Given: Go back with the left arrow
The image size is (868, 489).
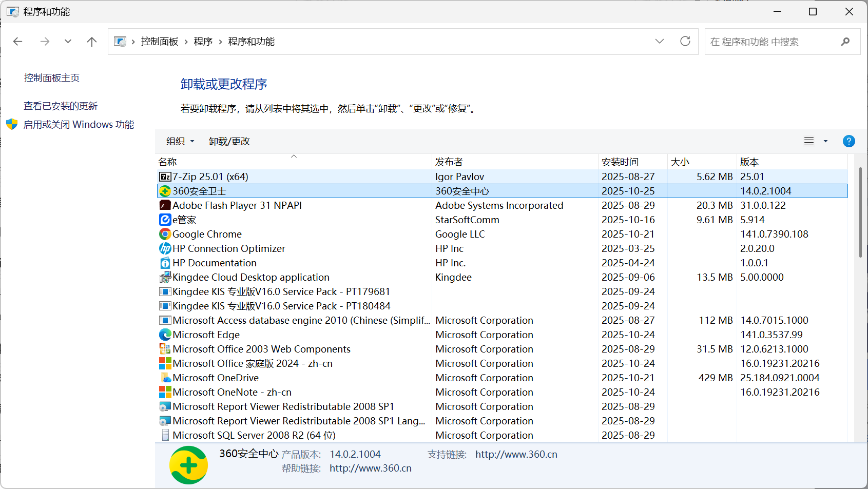Looking at the screenshot, I should 18,42.
